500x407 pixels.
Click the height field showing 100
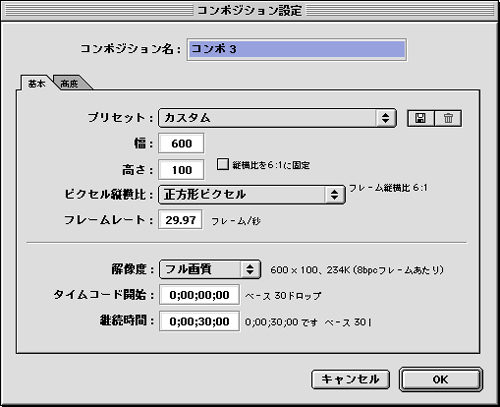pos(181,170)
